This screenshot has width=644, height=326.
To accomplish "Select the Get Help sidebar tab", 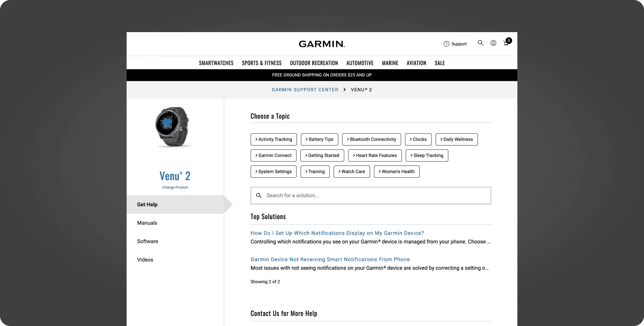I will click(175, 205).
